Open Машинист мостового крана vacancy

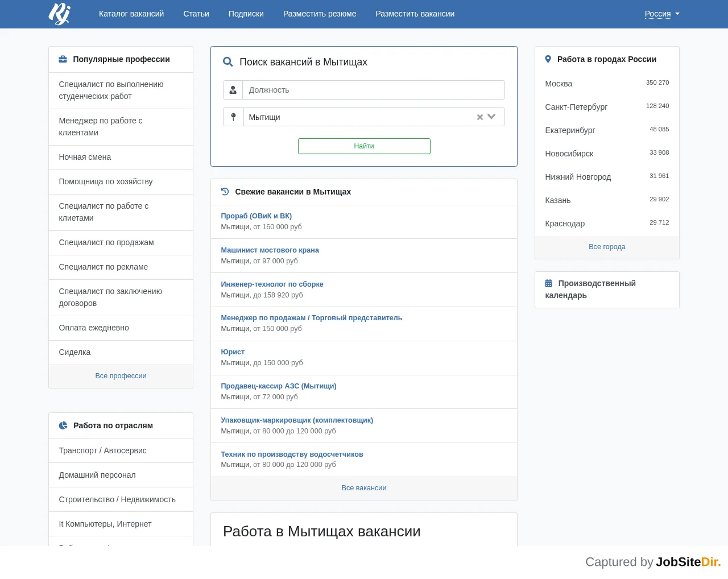pos(270,250)
